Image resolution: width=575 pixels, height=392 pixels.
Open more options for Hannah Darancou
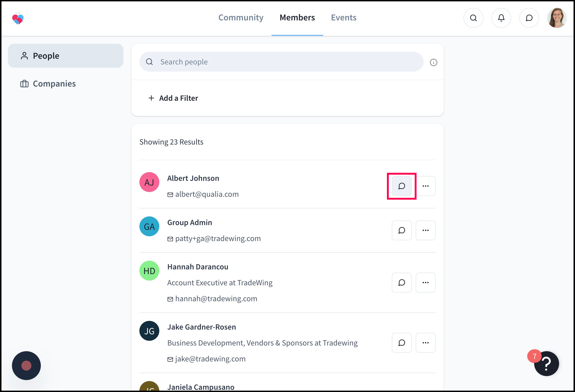pyautogui.click(x=425, y=283)
